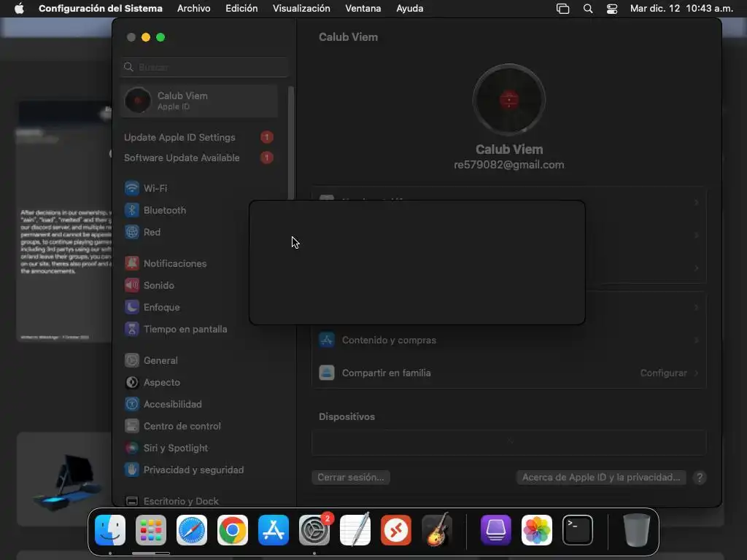Click the Calub Viem profile picture
This screenshot has height=560, width=747.
(x=508, y=100)
